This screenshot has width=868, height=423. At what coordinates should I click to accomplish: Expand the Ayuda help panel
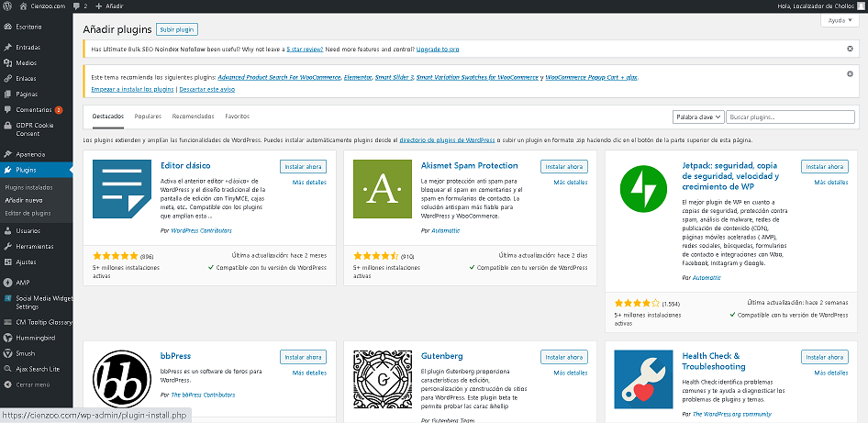click(x=840, y=20)
